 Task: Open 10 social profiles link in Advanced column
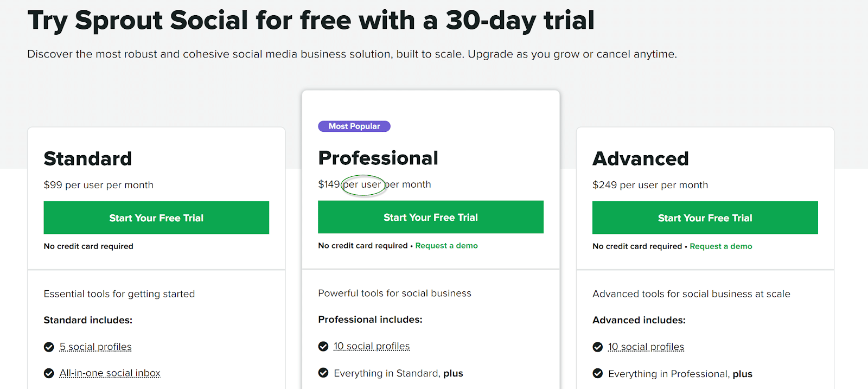646,346
